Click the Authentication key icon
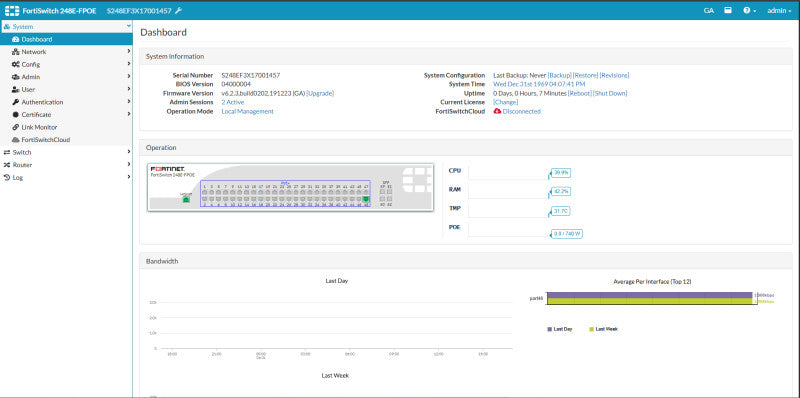 (15, 102)
